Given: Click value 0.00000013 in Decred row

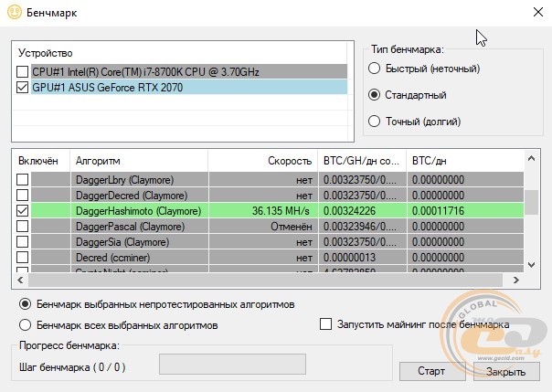Looking at the screenshot, I should 350,258.
